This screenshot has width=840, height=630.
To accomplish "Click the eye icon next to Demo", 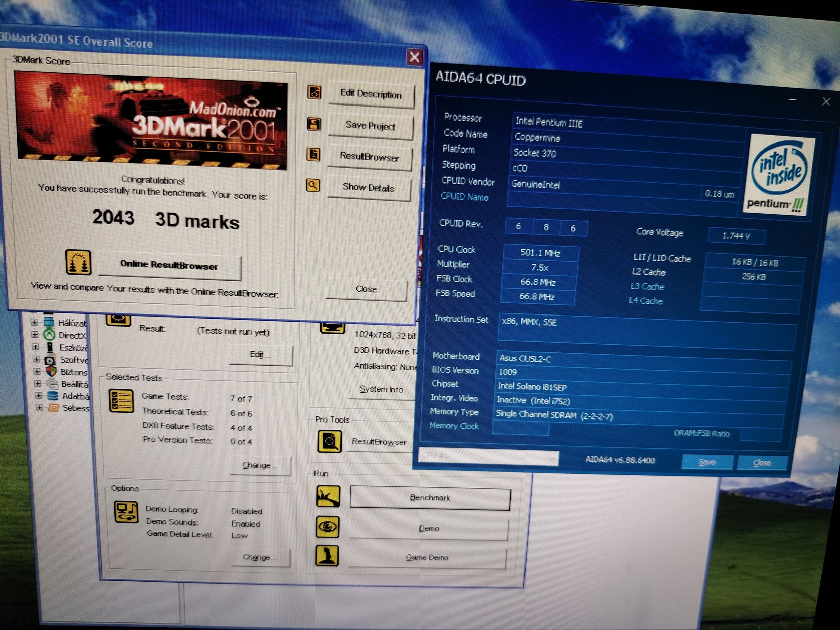I will coord(328,527).
